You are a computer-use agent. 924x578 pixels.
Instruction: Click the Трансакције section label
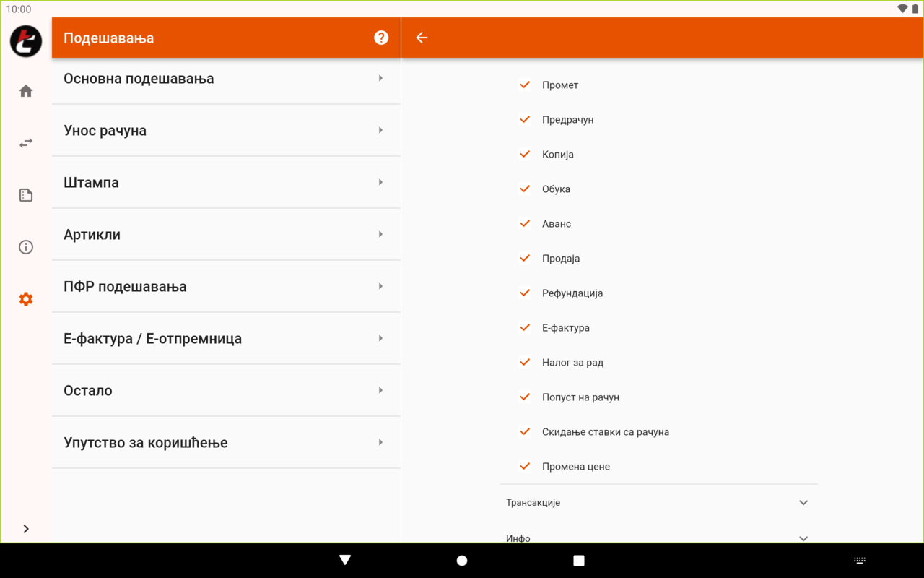pos(533,503)
